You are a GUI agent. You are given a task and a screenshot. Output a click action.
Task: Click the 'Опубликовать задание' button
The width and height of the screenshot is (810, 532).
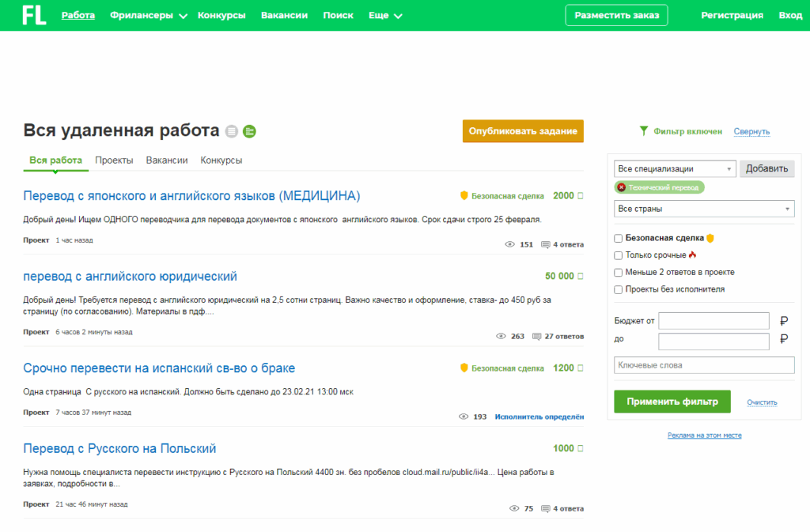point(523,131)
